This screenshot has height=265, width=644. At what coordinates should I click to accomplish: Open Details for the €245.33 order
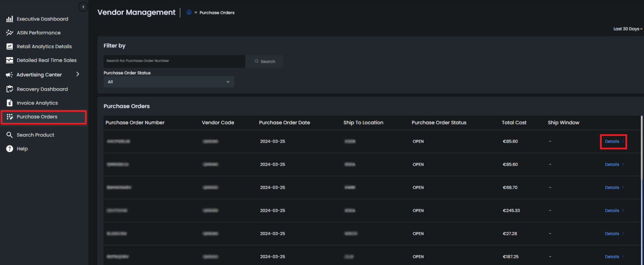[x=612, y=210]
